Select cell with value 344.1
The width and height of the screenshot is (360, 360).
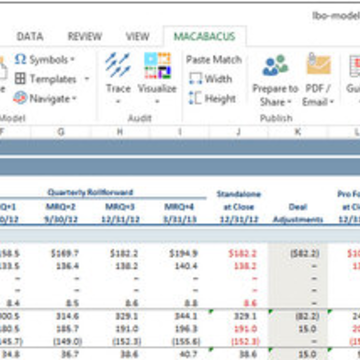pos(187,316)
